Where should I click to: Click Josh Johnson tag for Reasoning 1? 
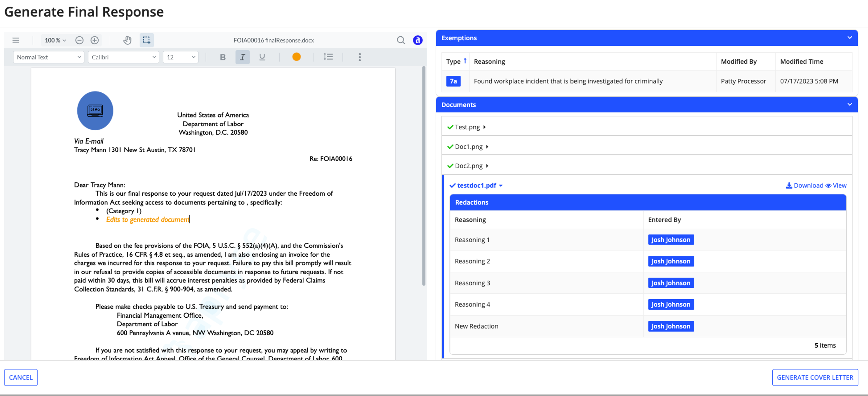(x=670, y=240)
